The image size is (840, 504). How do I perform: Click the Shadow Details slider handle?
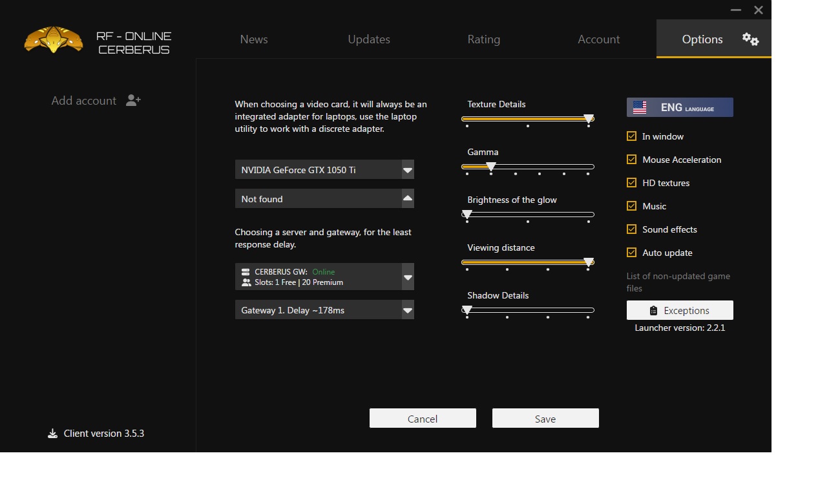467,310
